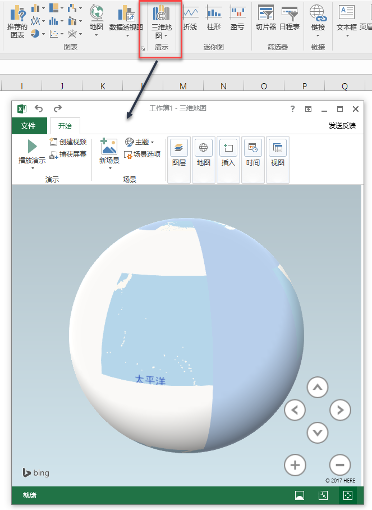372x510 pixels.
Task: Toggle Layer pane icon in status bar
Action: pyautogui.click(x=323, y=495)
